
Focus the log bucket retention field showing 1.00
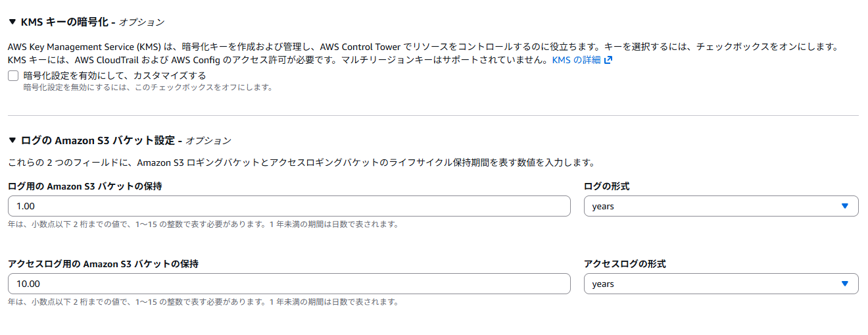pyautogui.click(x=289, y=206)
